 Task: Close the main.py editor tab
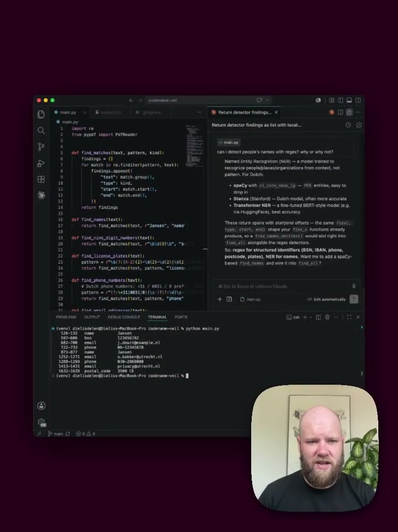(x=85, y=112)
